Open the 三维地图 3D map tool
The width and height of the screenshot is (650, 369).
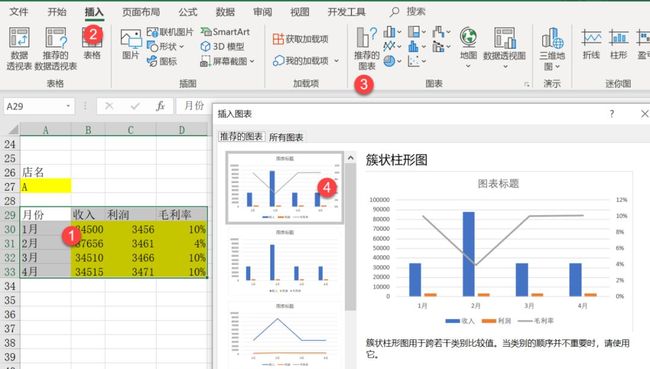pos(552,49)
